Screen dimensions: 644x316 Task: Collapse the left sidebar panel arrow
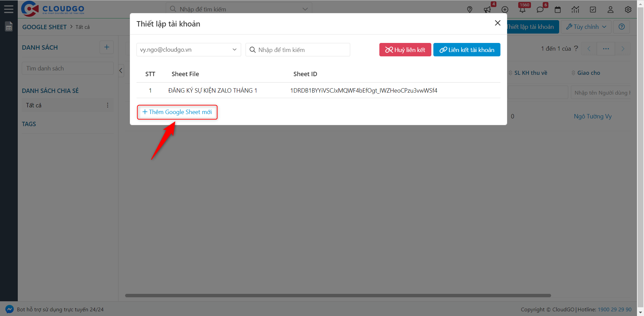pos(121,70)
